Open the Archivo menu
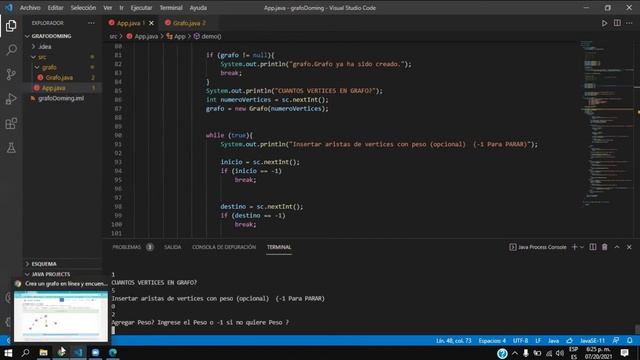 point(30,8)
